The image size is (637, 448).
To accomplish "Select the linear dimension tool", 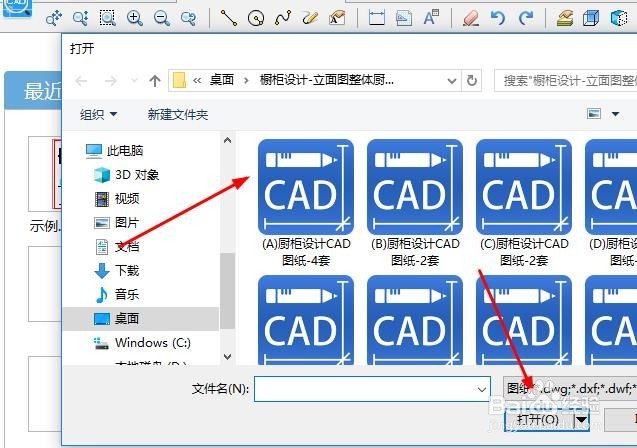I will coord(377,18).
